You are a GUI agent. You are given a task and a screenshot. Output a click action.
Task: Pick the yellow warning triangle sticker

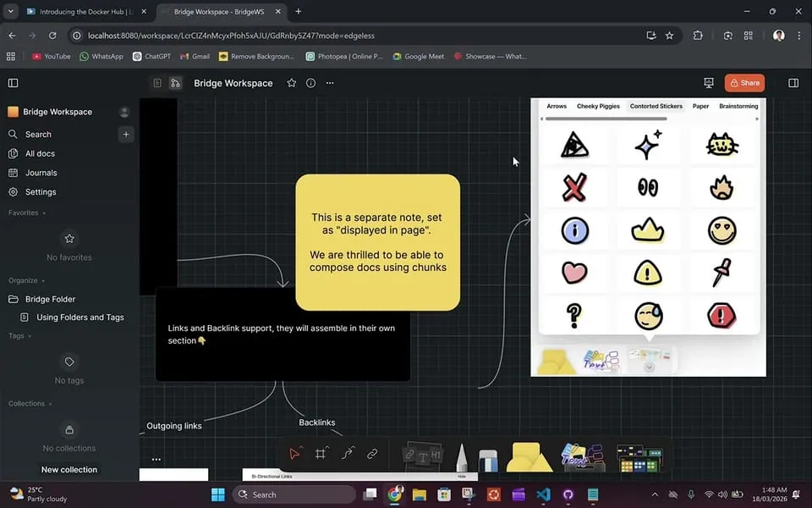coord(648,272)
